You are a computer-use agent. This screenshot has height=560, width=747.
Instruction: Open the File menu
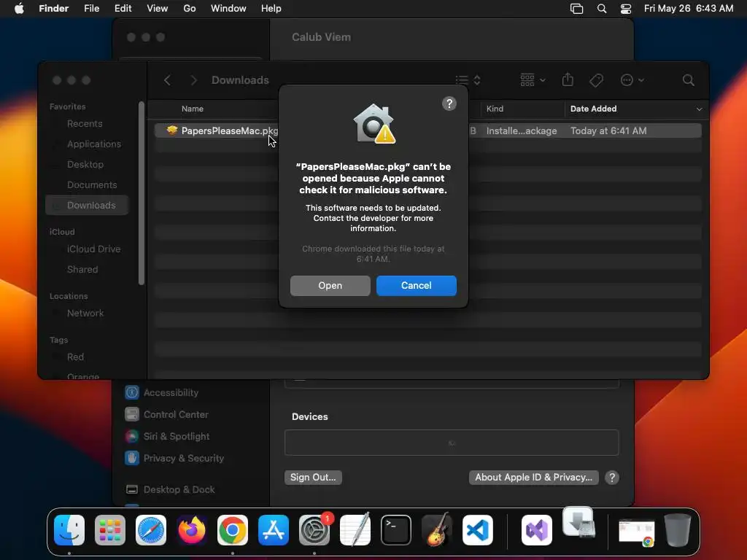click(91, 9)
